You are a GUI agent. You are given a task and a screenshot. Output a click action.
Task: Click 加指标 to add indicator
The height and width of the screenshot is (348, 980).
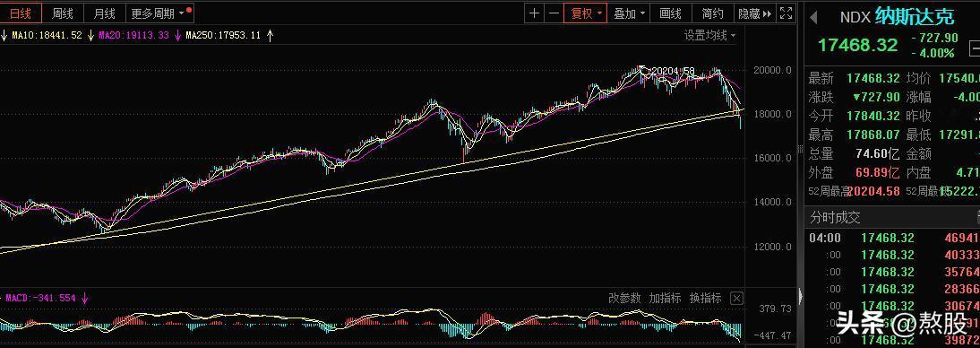tap(665, 298)
